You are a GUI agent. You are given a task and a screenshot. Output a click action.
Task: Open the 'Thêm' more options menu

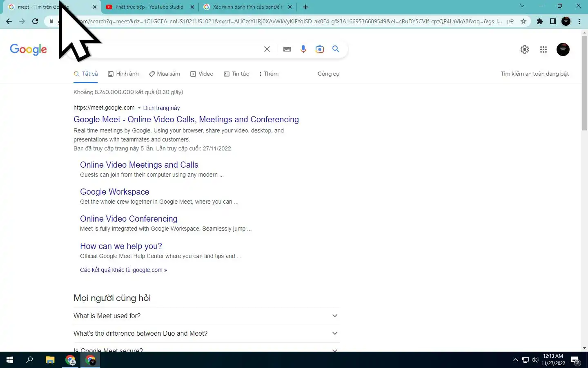269,74
